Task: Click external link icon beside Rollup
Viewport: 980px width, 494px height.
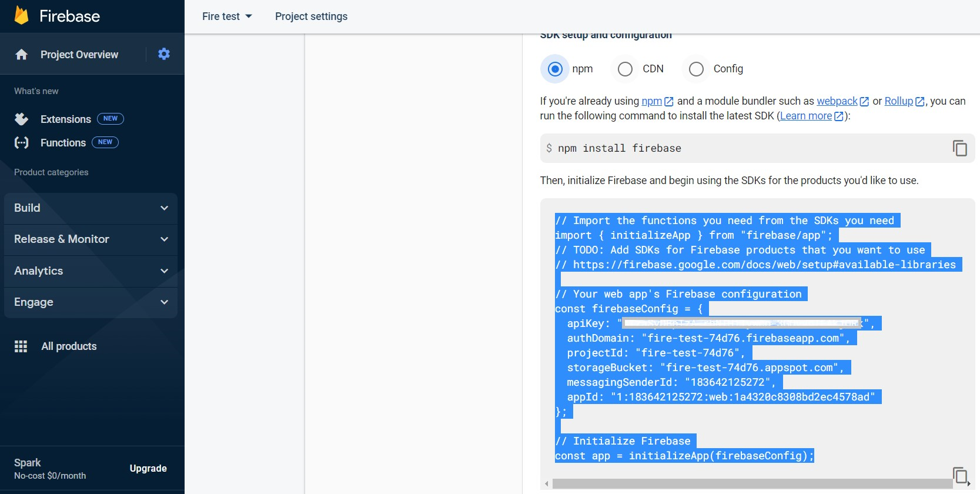Action: pos(920,102)
